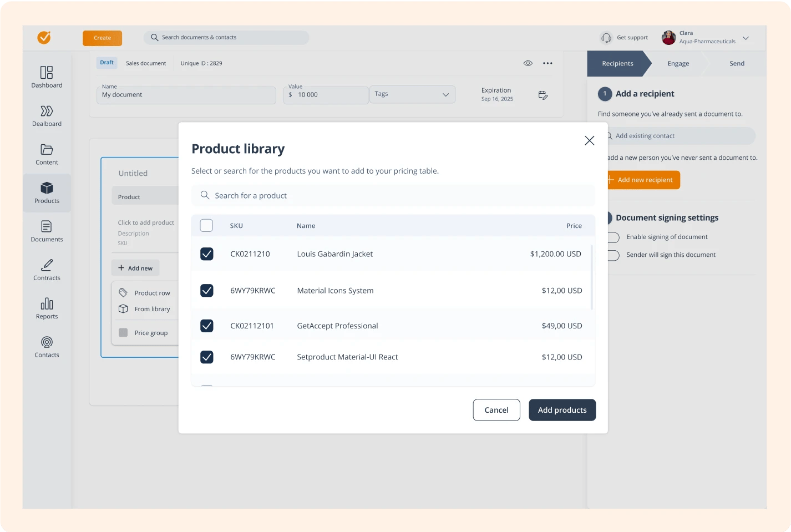Click the Add new button
Viewport: 791px width, 532px height.
pyautogui.click(x=135, y=268)
